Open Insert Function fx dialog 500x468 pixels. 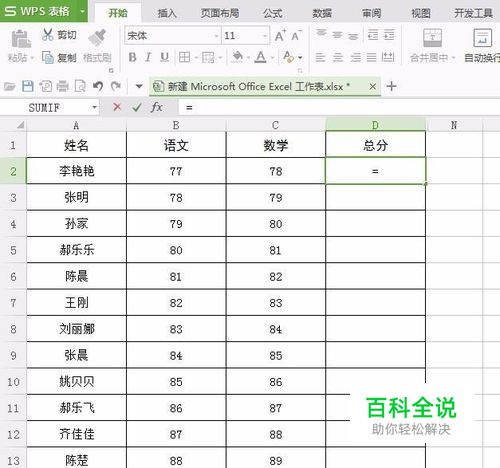coord(157,107)
